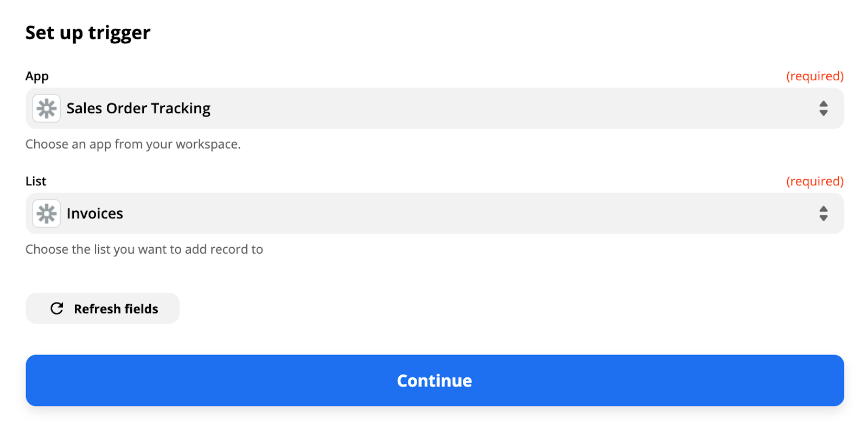Select the 'Invoices' text value

tap(95, 214)
